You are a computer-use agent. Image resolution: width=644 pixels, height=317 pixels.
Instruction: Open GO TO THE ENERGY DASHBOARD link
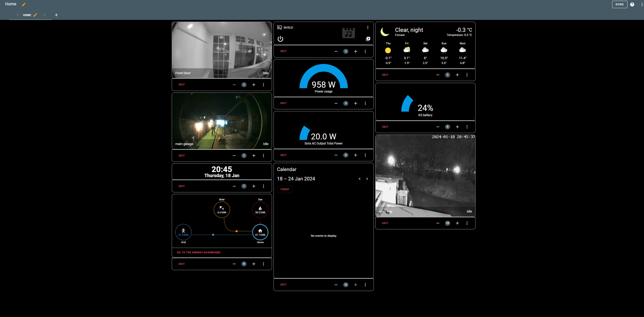click(198, 252)
